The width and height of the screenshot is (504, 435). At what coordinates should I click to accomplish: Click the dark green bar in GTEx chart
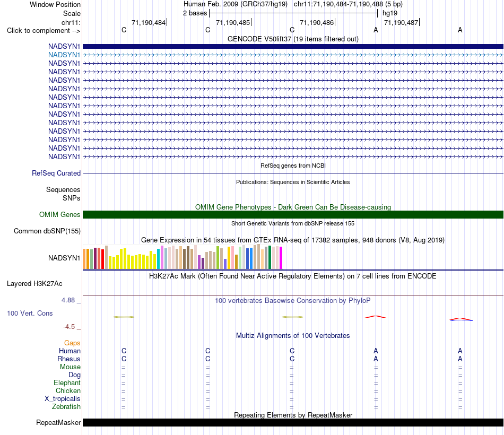(x=270, y=257)
